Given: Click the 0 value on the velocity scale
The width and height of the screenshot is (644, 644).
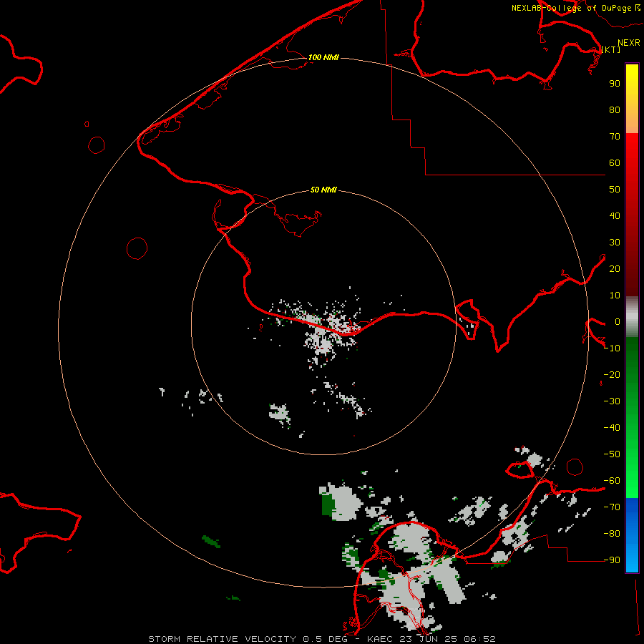Looking at the screenshot, I should [x=617, y=321].
